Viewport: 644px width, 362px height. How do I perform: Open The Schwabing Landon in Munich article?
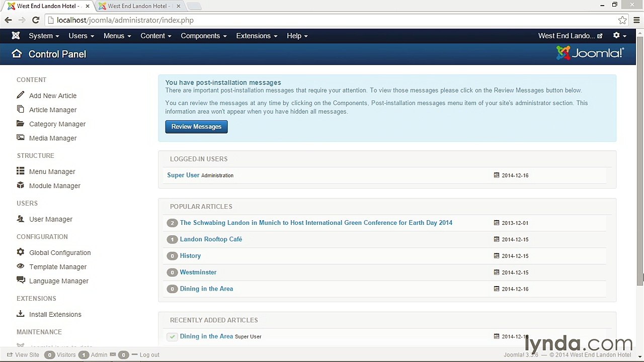pos(316,223)
